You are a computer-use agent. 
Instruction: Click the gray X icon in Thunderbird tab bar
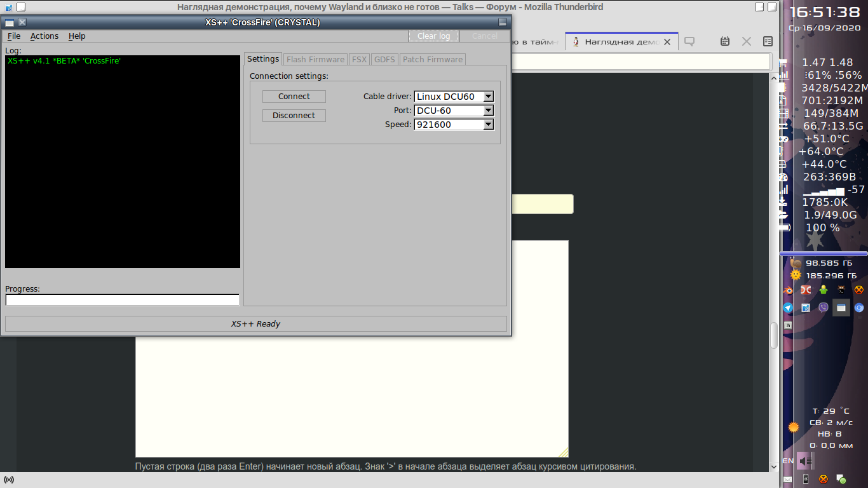(747, 42)
